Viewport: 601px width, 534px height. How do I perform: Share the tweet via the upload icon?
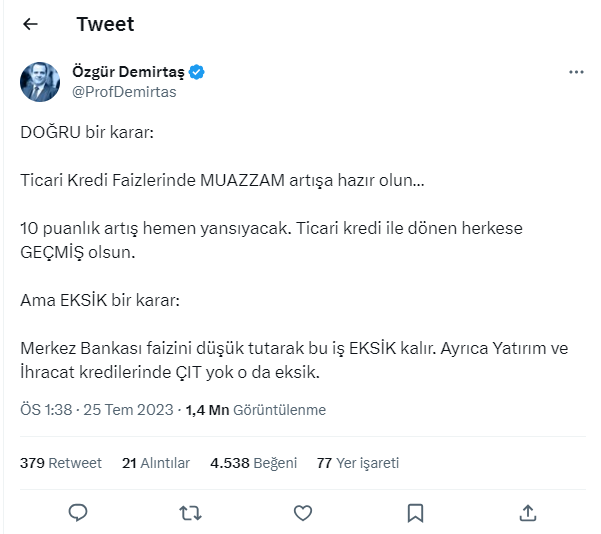(x=528, y=512)
